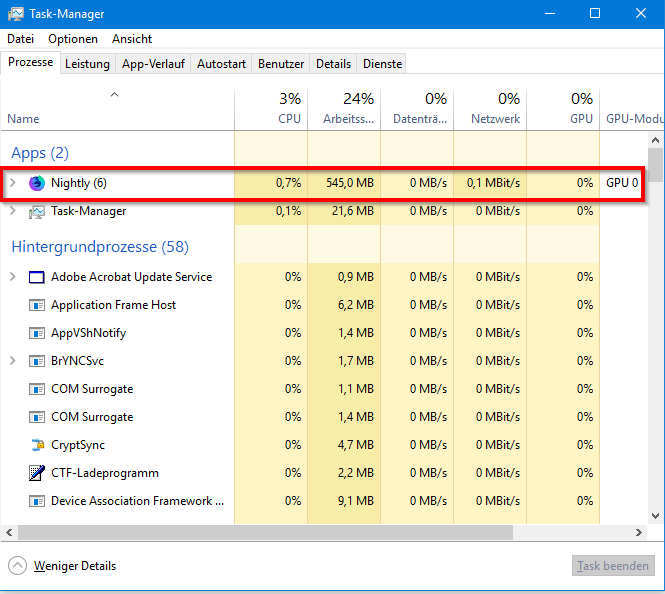The width and height of the screenshot is (665, 594).
Task: Open the Ansicht menu
Action: tap(132, 39)
